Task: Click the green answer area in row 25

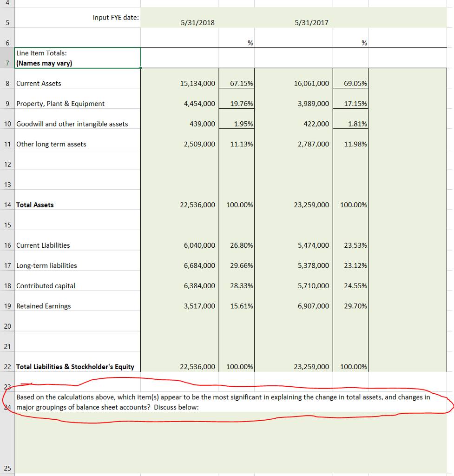Action: click(230, 443)
